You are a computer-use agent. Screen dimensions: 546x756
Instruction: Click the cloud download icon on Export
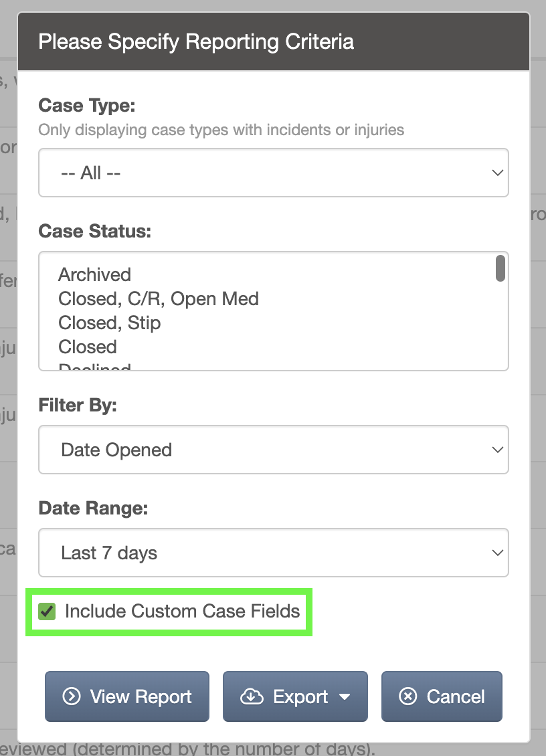coord(252,696)
